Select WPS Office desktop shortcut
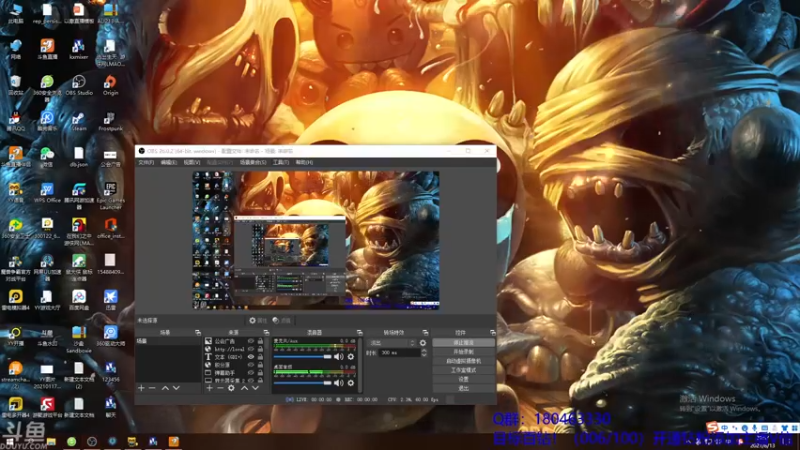Viewport: 800px width, 450px height. tap(47, 194)
